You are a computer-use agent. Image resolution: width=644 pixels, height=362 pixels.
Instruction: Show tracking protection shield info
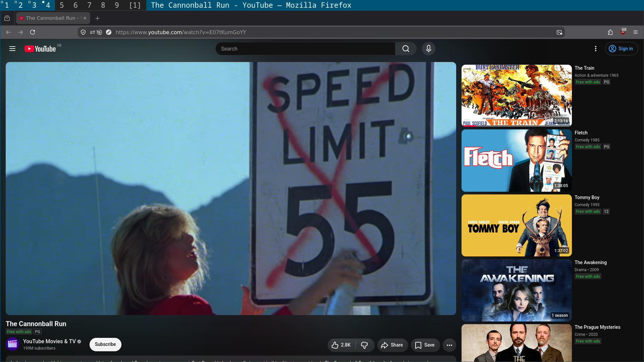(83, 32)
